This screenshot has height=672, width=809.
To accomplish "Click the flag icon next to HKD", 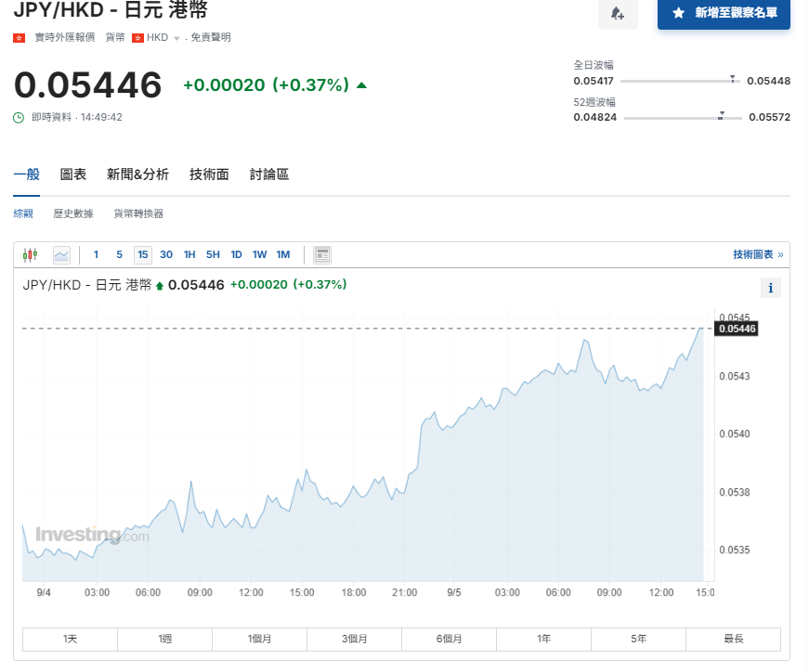I will [139, 37].
